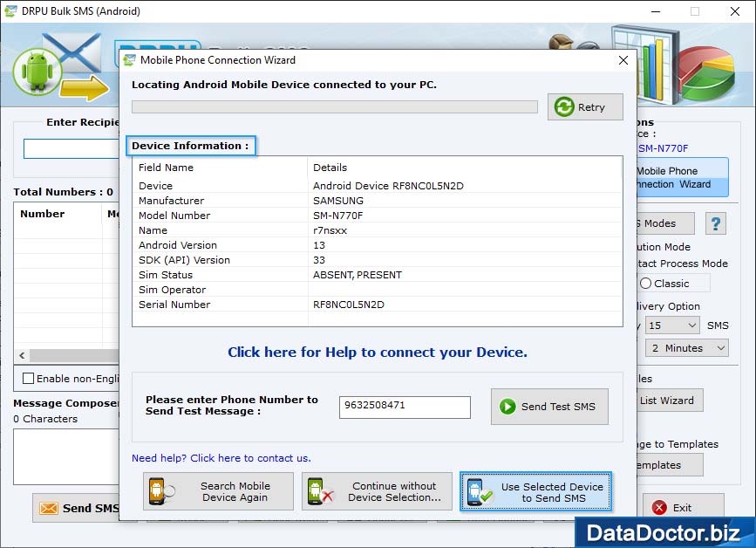Click Continue without Device Selection phone icon
Viewport: 756px width, 548px height.
click(320, 491)
